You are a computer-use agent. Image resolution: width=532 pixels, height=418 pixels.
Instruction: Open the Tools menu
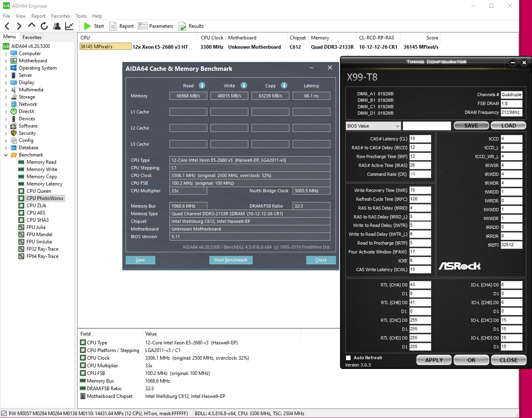(x=81, y=16)
